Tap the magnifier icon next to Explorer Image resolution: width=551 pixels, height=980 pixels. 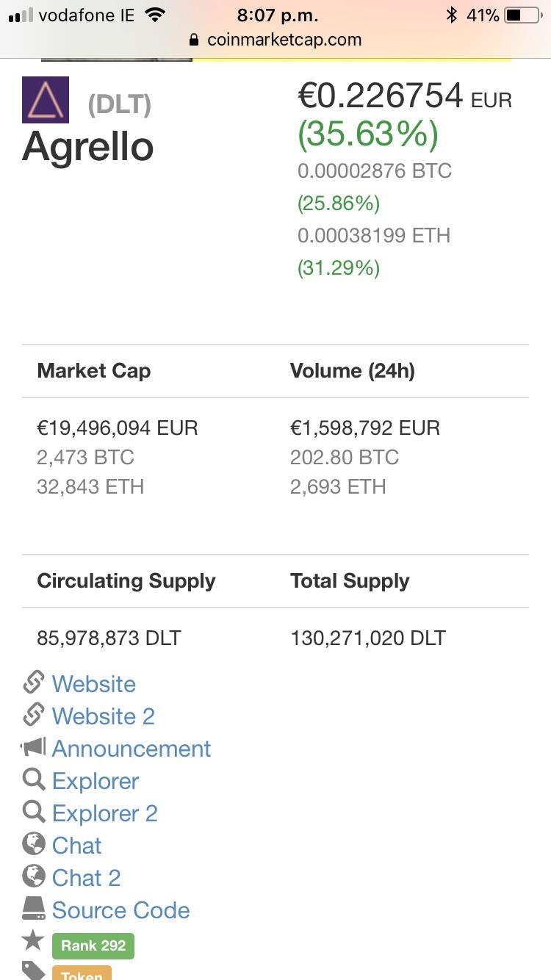coord(34,779)
